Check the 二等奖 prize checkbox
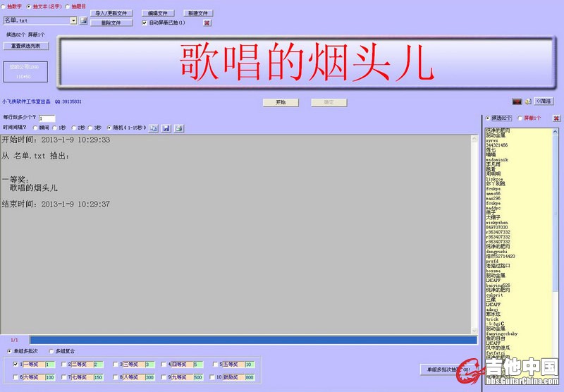Screen dimensions: 564x392 (64, 365)
